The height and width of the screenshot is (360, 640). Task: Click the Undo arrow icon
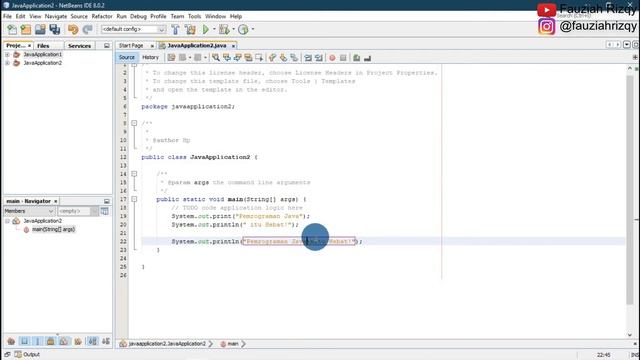(73, 29)
